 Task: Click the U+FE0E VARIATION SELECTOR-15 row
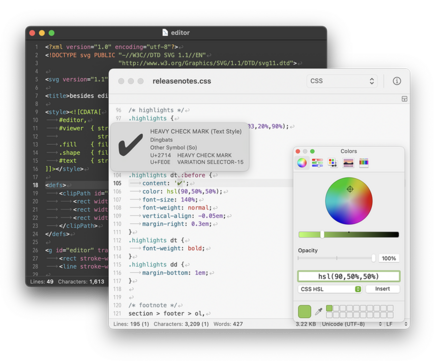pyautogui.click(x=197, y=162)
